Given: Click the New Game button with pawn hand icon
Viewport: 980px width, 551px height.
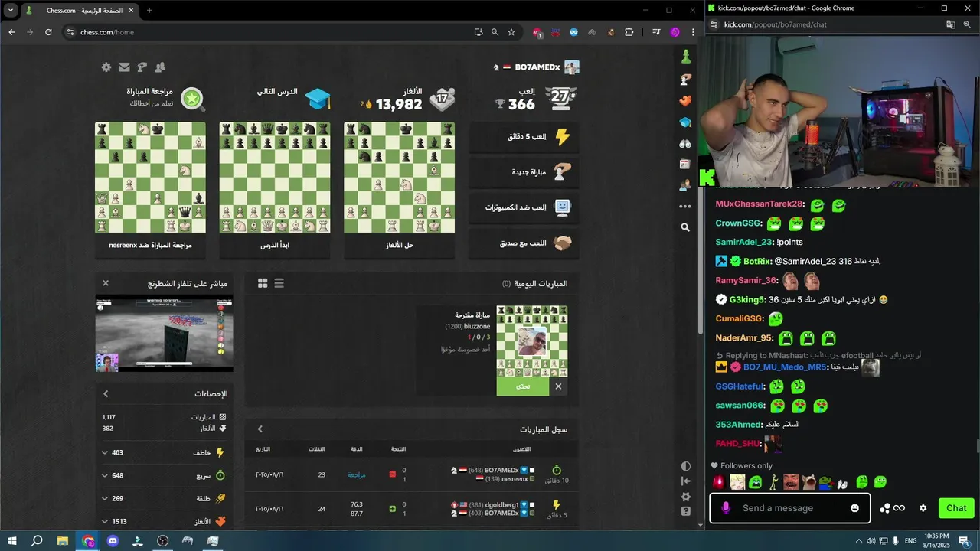Looking at the screenshot, I should coord(524,172).
